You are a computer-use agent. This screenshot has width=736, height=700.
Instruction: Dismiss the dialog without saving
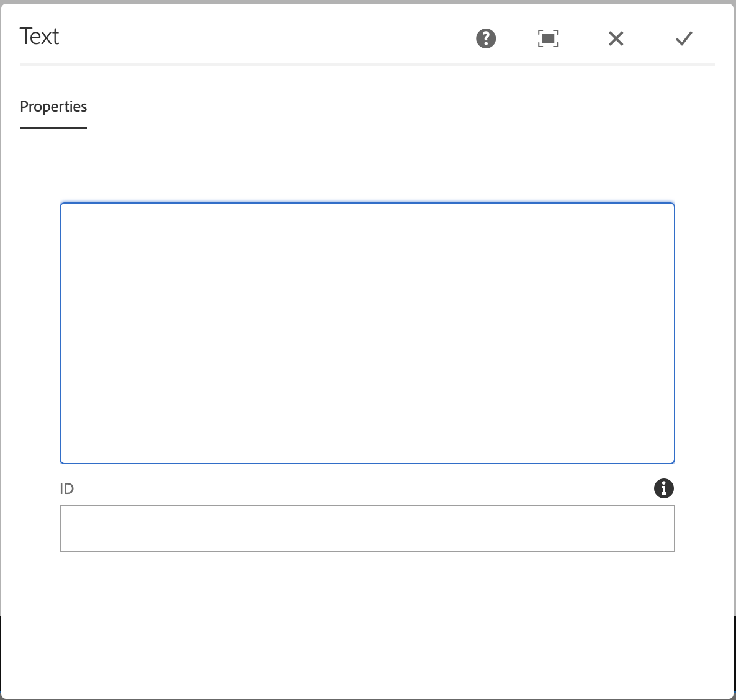pos(616,38)
